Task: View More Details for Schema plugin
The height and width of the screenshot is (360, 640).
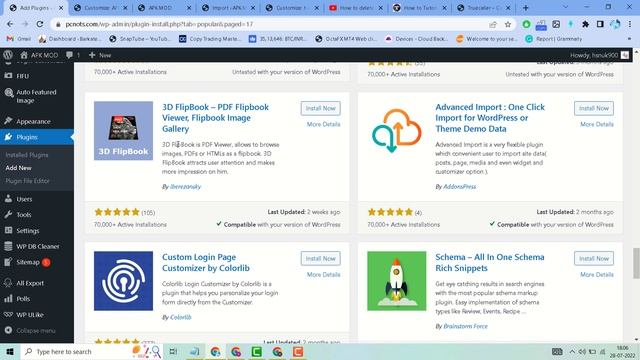Action: 597,275
